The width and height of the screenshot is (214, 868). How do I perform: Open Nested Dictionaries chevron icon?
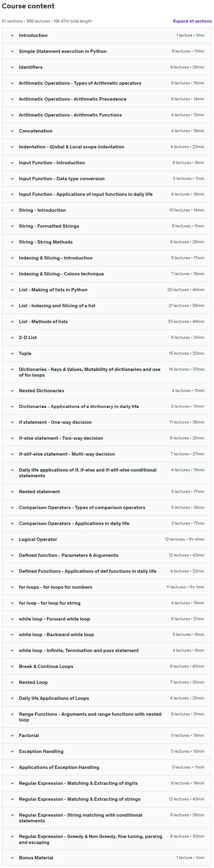[12, 391]
